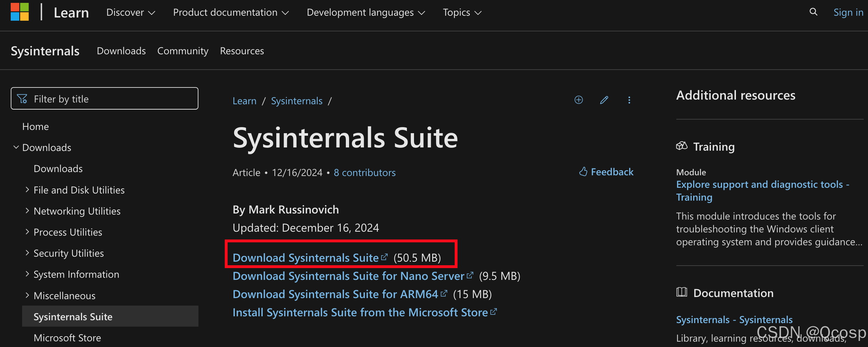Viewport: 868px width, 347px height.
Task: Expand Security Utilities section
Action: click(27, 253)
